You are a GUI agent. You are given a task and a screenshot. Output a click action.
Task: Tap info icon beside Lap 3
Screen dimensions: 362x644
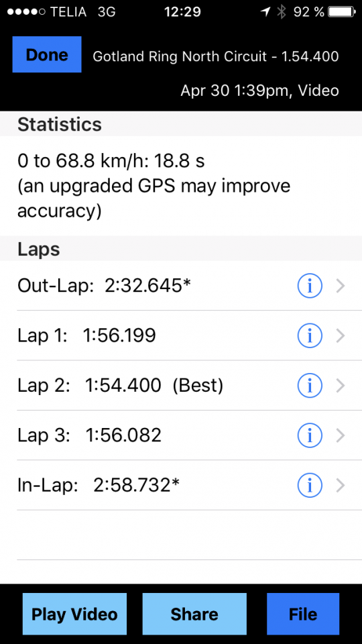(310, 435)
